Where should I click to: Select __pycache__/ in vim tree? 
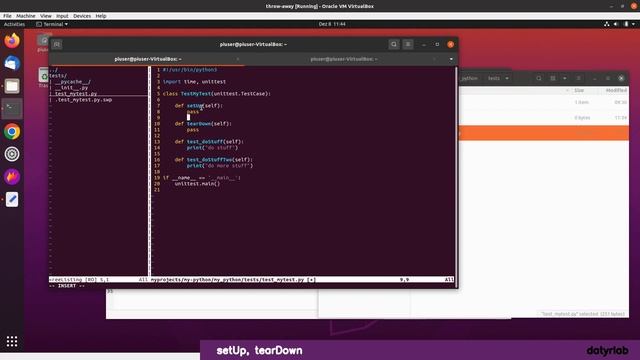[73, 82]
